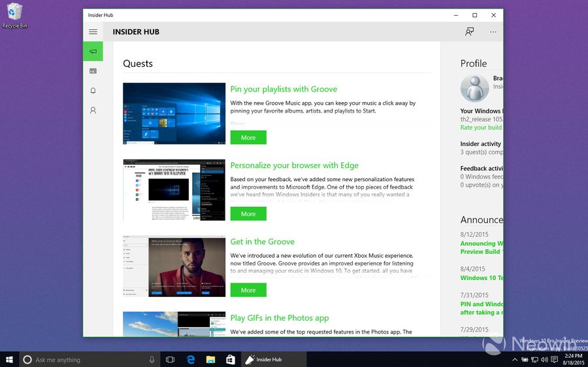Image resolution: width=588 pixels, height=367 pixels.
Task: Click into the Ask me anything search box
Action: (90, 360)
